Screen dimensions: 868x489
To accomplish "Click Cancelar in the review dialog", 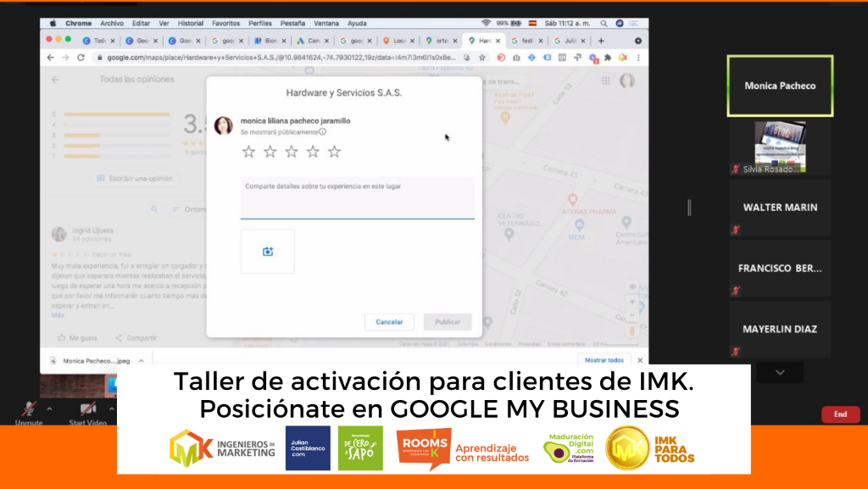I will coord(389,322).
